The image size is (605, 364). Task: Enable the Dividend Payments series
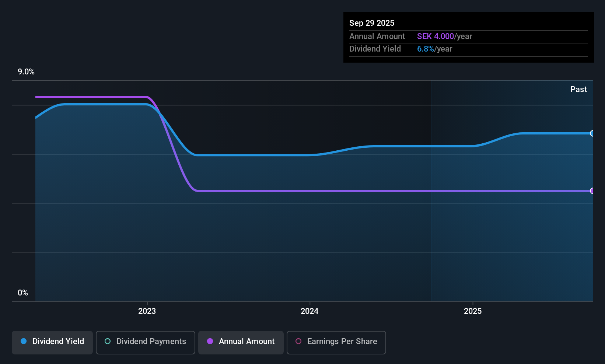[x=146, y=342]
